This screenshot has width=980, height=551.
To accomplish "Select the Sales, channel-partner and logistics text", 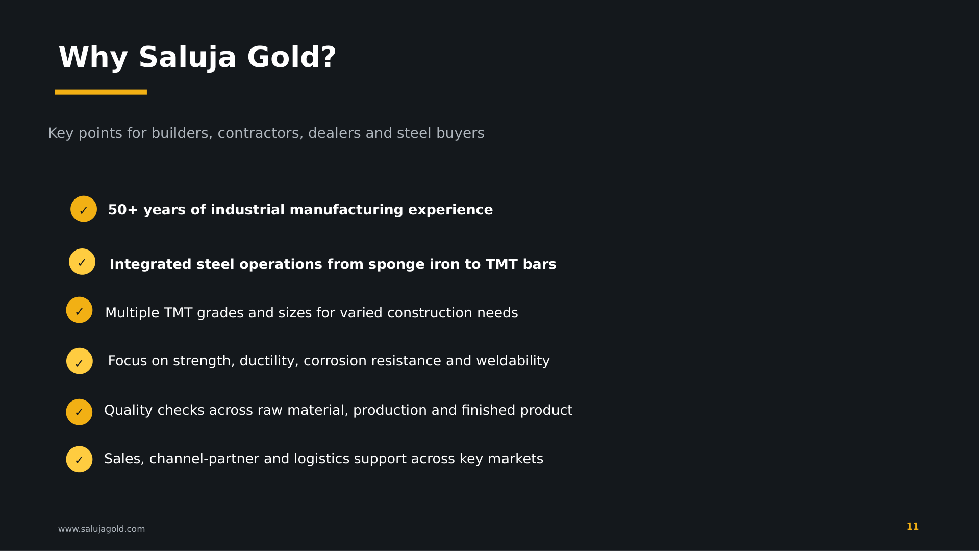I will (324, 459).
